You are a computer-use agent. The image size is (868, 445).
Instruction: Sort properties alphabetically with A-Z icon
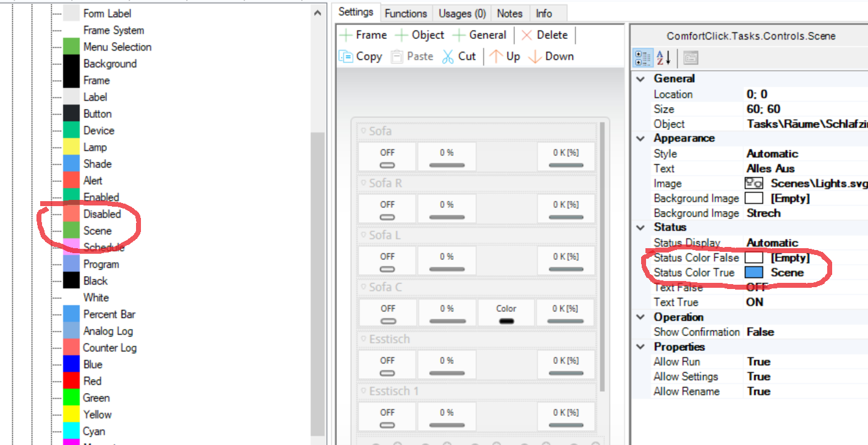click(x=663, y=58)
